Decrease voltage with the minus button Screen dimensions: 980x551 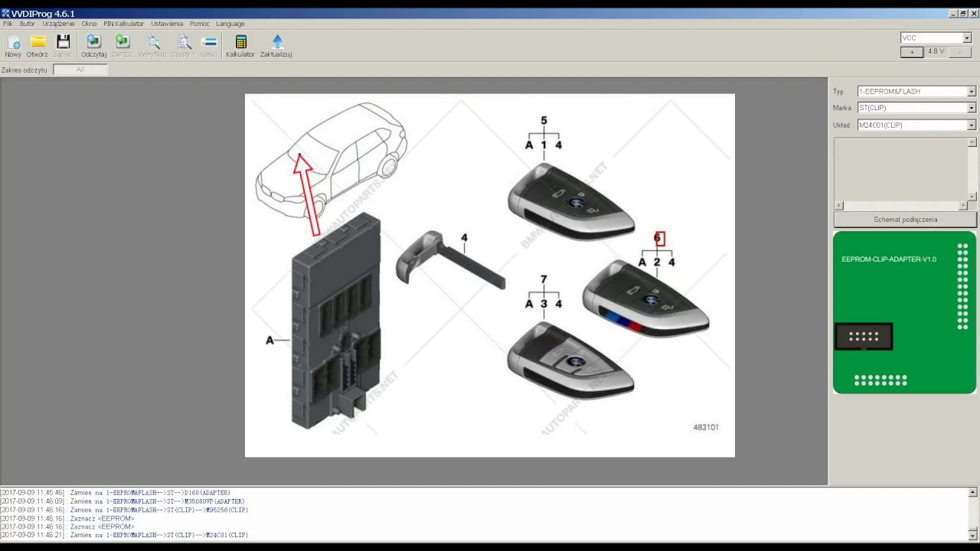coord(959,52)
